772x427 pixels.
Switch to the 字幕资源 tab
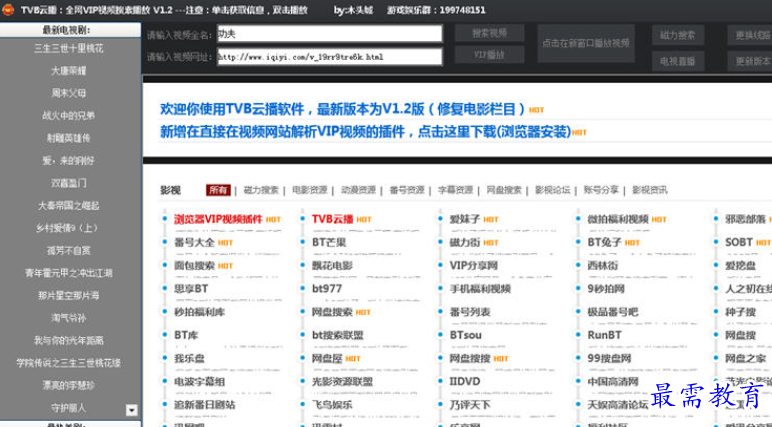(455, 190)
